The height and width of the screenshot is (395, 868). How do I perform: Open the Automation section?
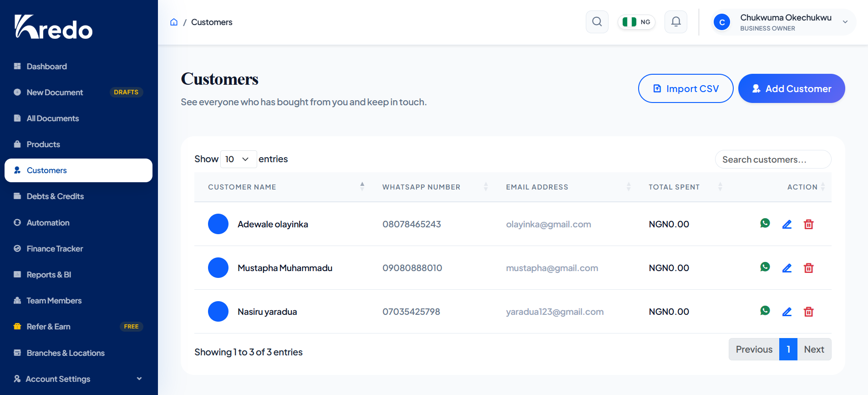78,223
